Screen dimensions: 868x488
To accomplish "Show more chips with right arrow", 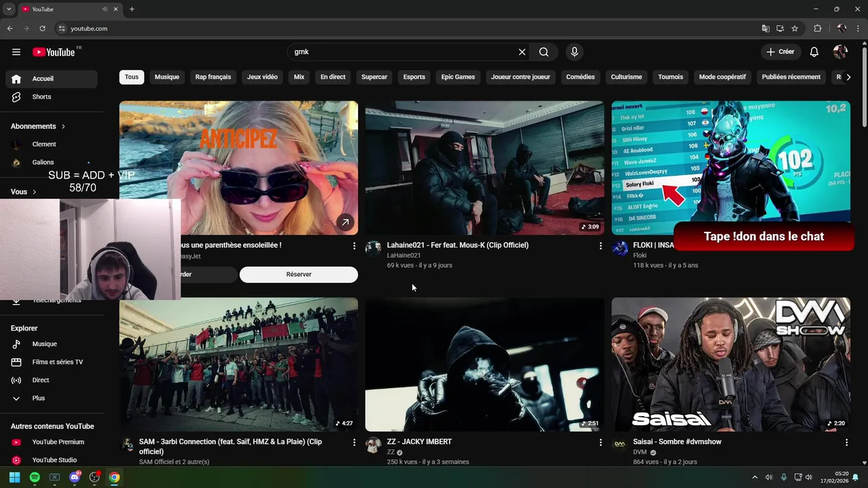I will coord(848,77).
